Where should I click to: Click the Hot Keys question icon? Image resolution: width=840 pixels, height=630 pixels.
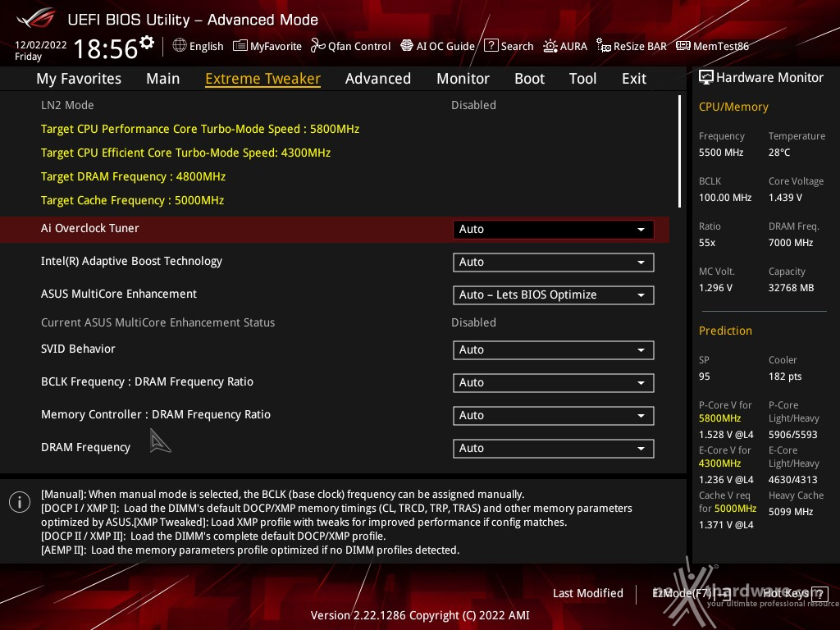pyautogui.click(x=819, y=594)
